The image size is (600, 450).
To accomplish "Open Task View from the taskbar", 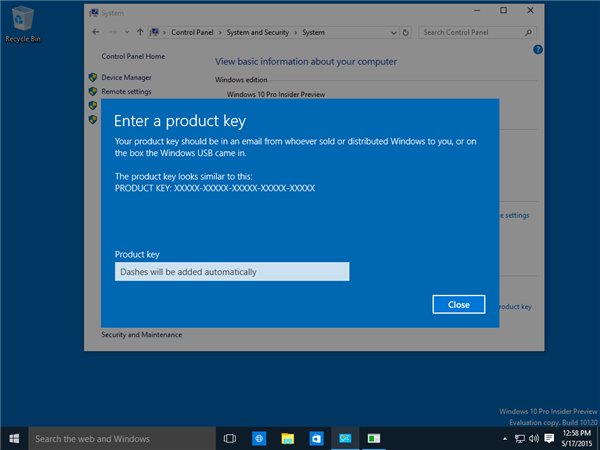I will click(229, 438).
